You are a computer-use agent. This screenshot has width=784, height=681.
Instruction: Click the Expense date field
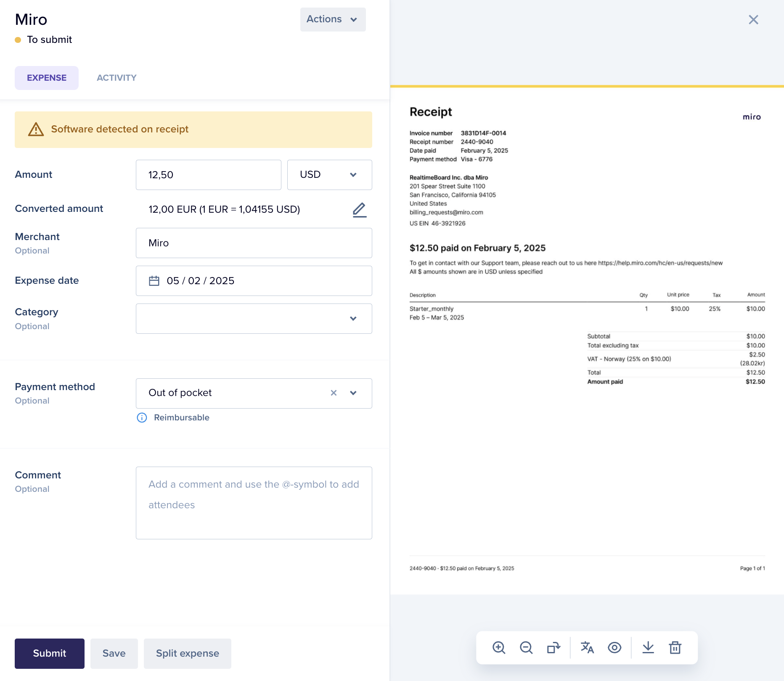point(254,281)
